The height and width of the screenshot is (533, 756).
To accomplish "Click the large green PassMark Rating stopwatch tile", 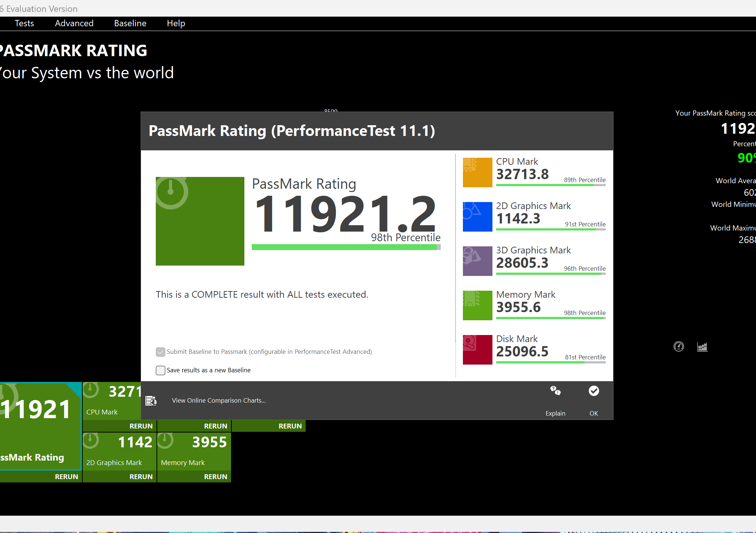I will (x=200, y=221).
